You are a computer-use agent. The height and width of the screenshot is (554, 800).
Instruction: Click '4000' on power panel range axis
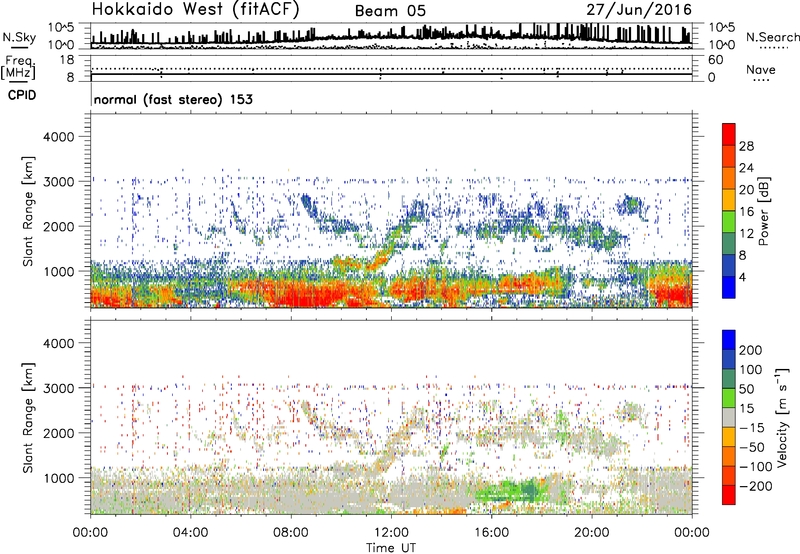click(59, 137)
